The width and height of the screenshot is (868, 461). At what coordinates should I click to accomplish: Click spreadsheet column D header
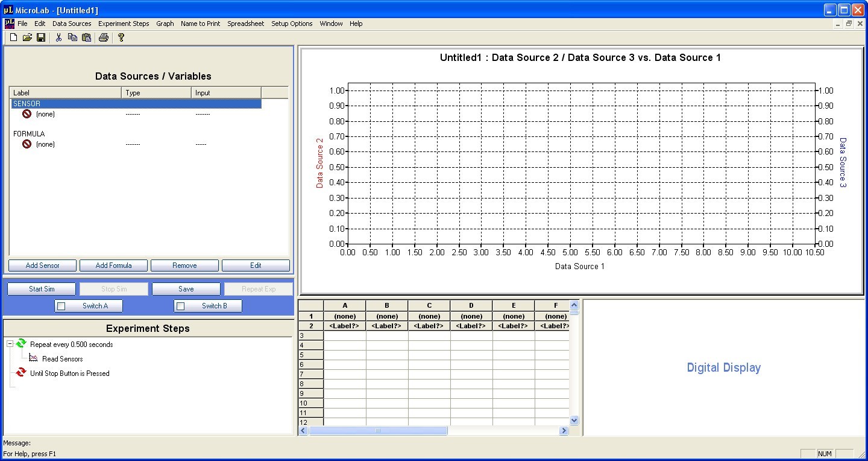click(471, 306)
